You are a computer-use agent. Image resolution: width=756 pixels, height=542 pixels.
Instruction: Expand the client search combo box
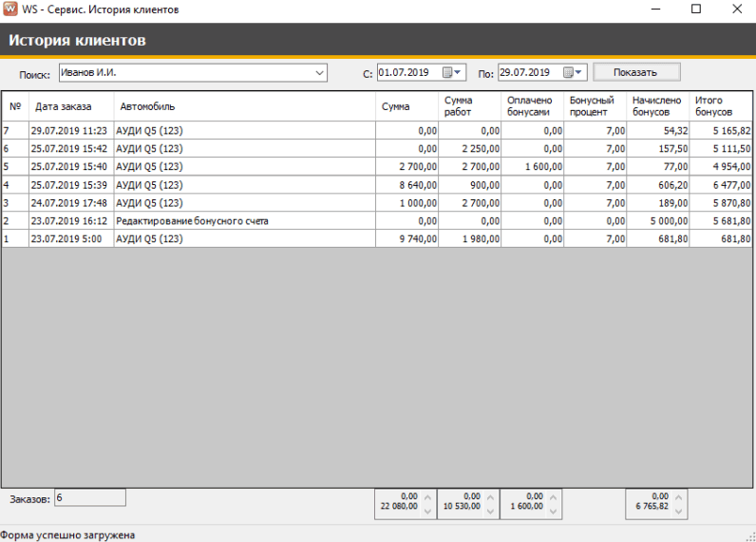click(x=319, y=72)
